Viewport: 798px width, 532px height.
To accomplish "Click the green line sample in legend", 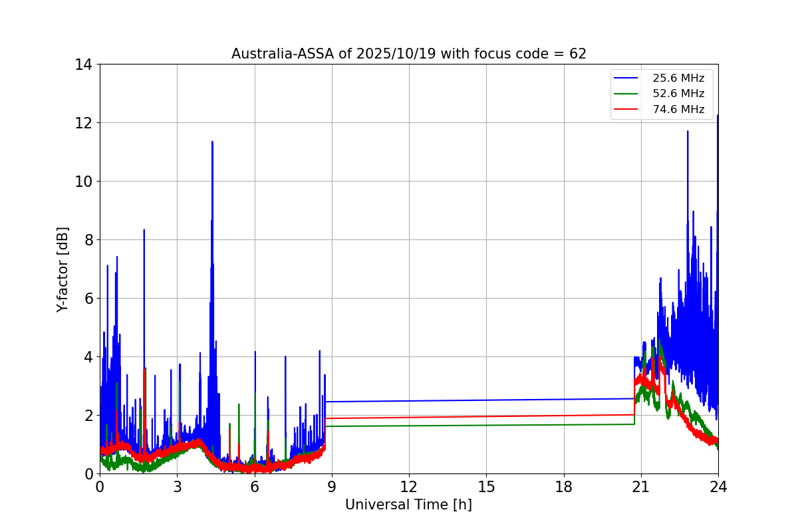I will (627, 94).
